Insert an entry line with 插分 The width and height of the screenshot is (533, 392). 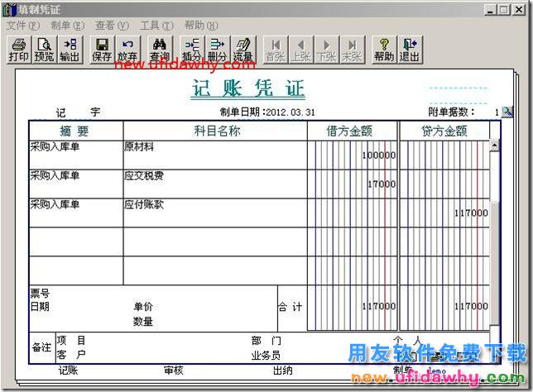(192, 50)
